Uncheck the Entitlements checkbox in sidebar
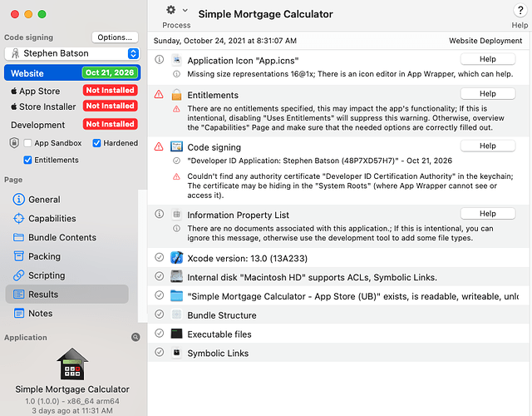The image size is (532, 416). pos(27,160)
